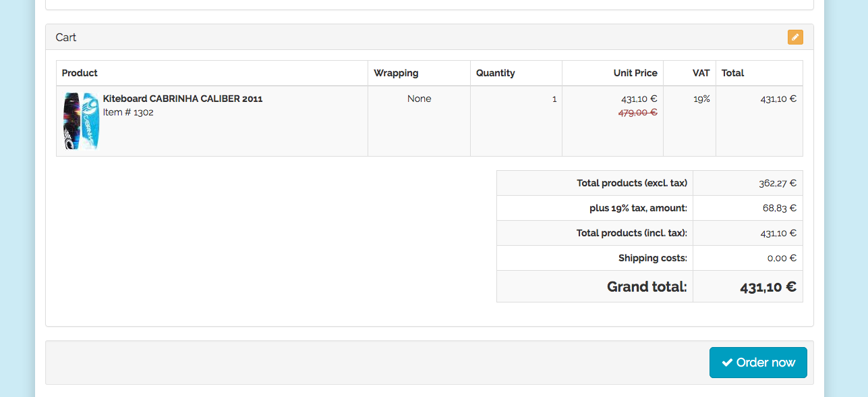Select the Item # 1302 text
This screenshot has height=397, width=868.
(128, 112)
